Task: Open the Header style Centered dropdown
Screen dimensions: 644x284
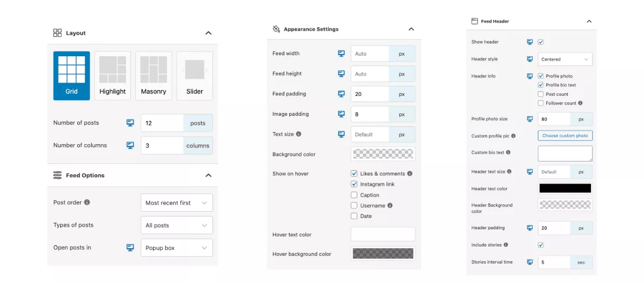Action: [x=565, y=59]
